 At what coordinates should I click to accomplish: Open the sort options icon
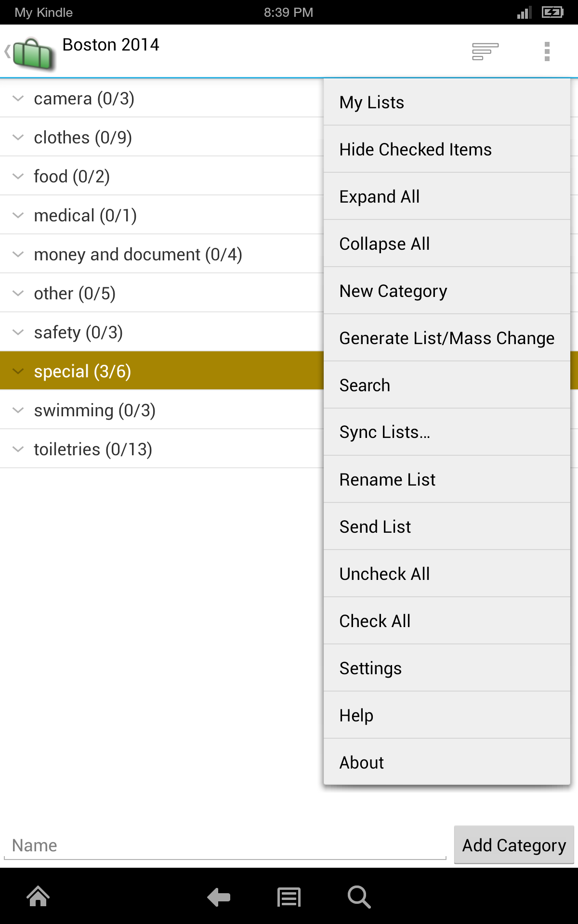coord(484,51)
